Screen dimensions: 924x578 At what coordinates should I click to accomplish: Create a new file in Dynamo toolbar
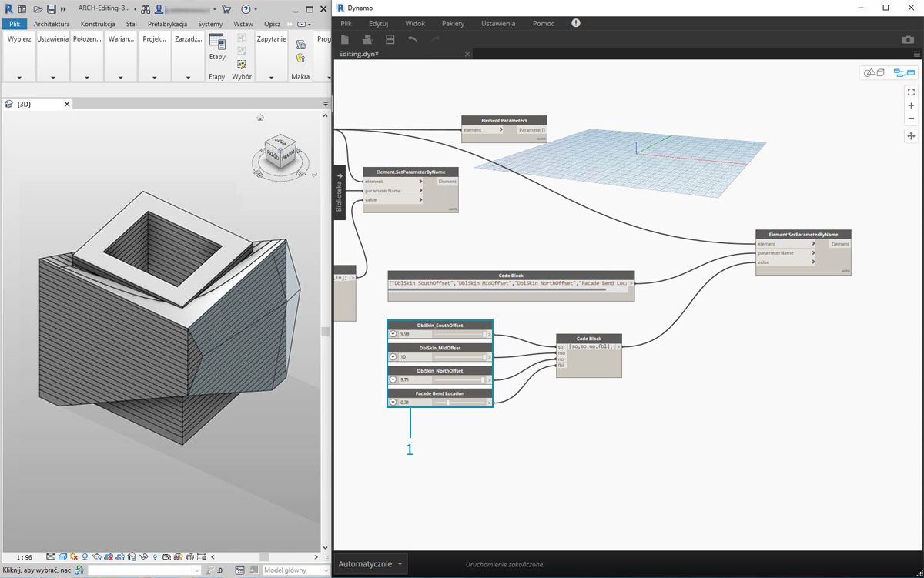click(x=345, y=39)
